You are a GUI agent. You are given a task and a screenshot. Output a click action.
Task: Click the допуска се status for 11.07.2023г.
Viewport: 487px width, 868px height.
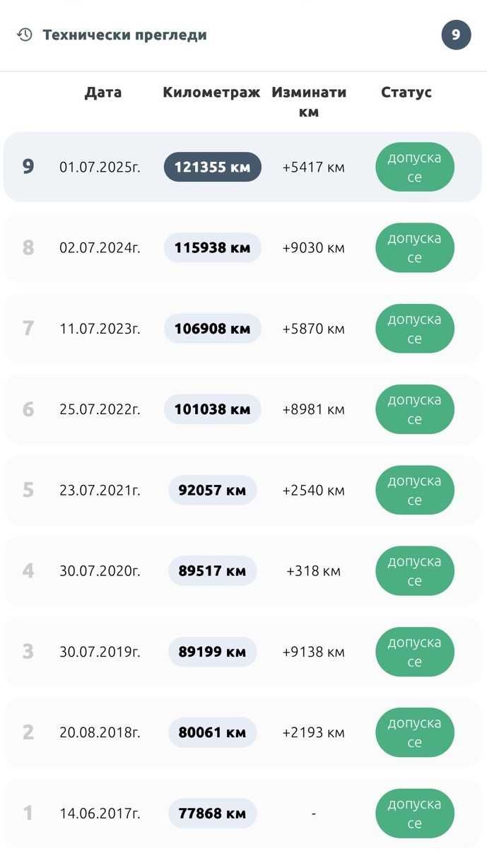(414, 328)
